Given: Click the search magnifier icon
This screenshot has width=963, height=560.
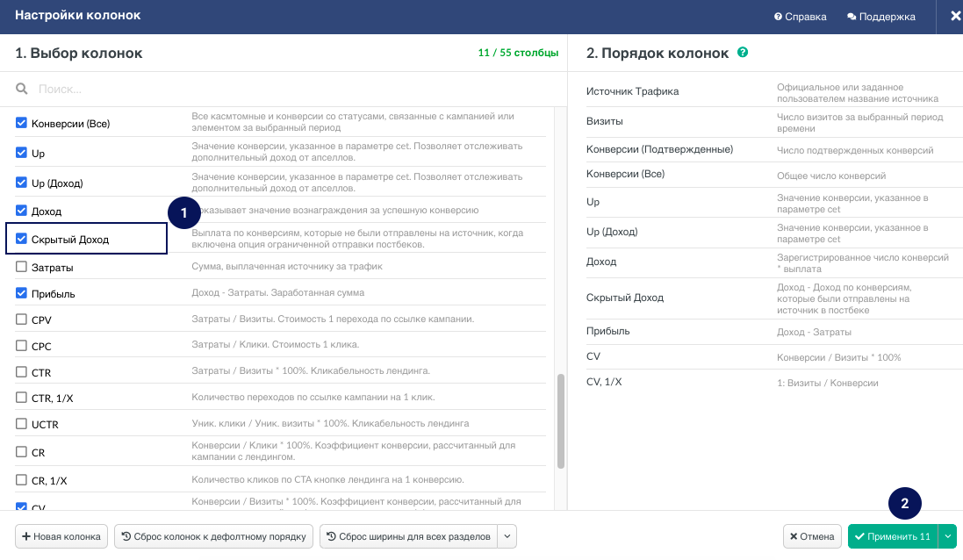Looking at the screenshot, I should pos(21,89).
